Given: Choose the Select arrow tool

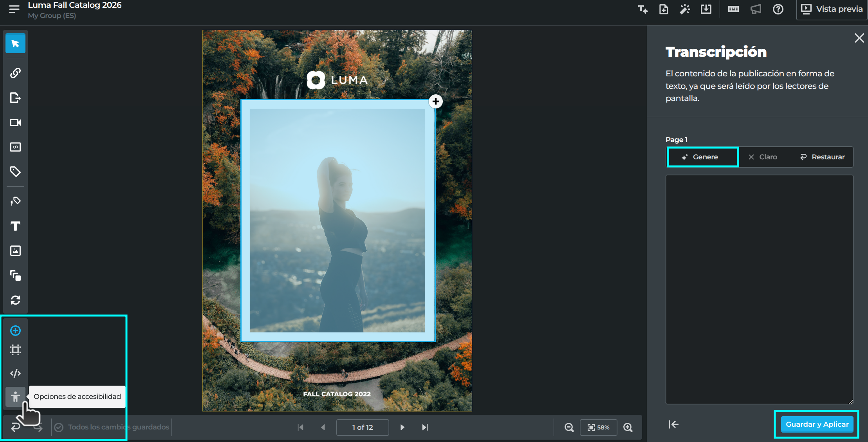Looking at the screenshot, I should click(x=15, y=43).
